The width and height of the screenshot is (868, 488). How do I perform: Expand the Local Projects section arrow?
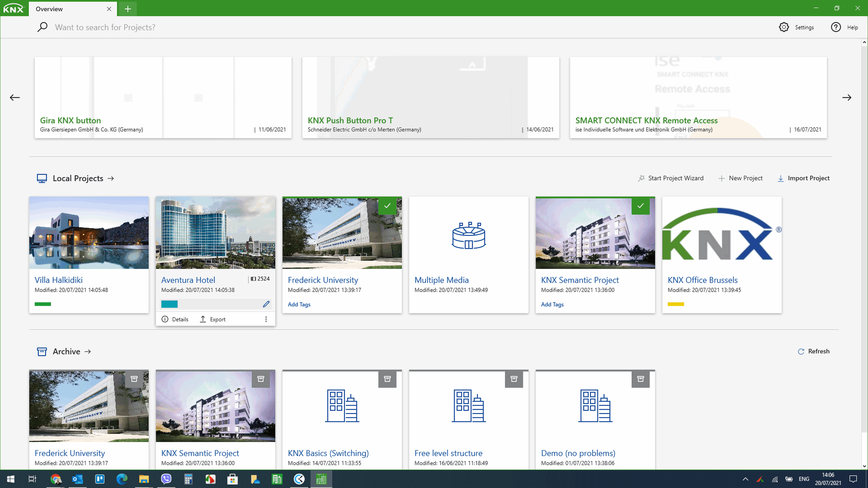tap(111, 178)
